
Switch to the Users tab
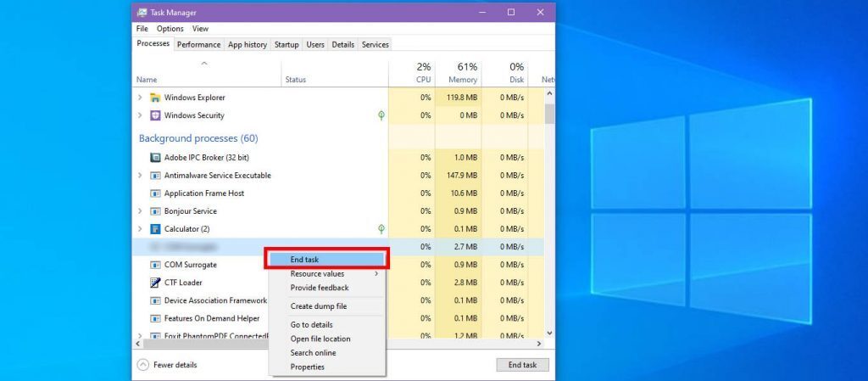315,45
